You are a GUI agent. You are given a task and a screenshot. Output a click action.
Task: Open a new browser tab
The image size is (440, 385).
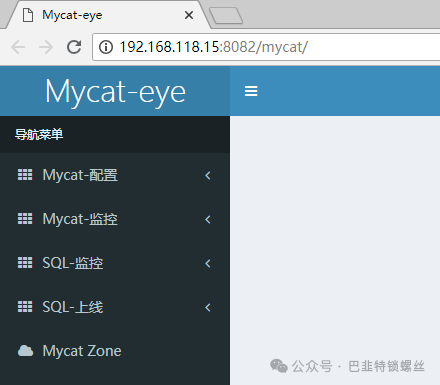(x=226, y=16)
